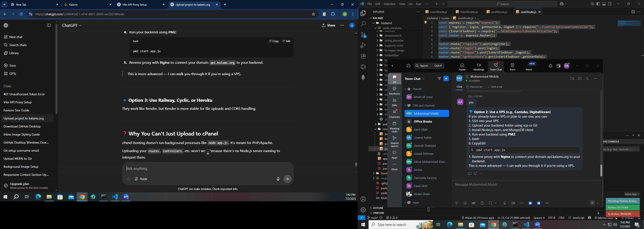Open the Zoom calendar icon
This screenshot has width=644, height=229.
click(x=559, y=66)
